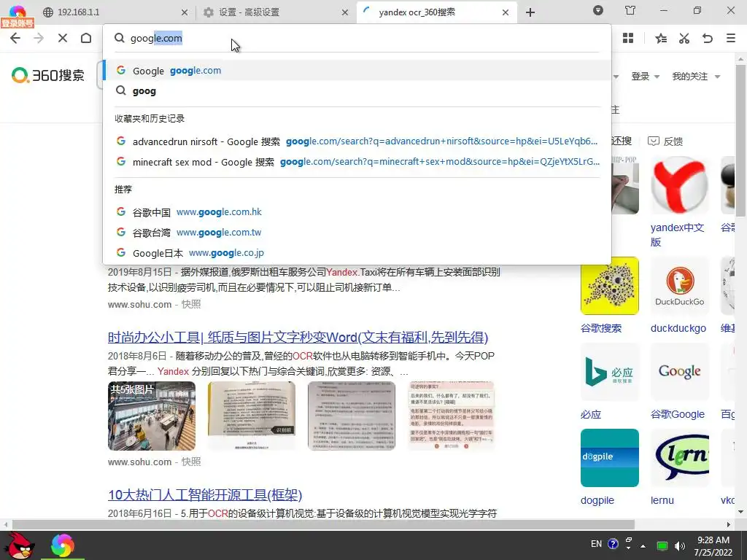The image size is (747, 560).
Task: Click the shield dropdown icon in title bar
Action: [598, 10]
